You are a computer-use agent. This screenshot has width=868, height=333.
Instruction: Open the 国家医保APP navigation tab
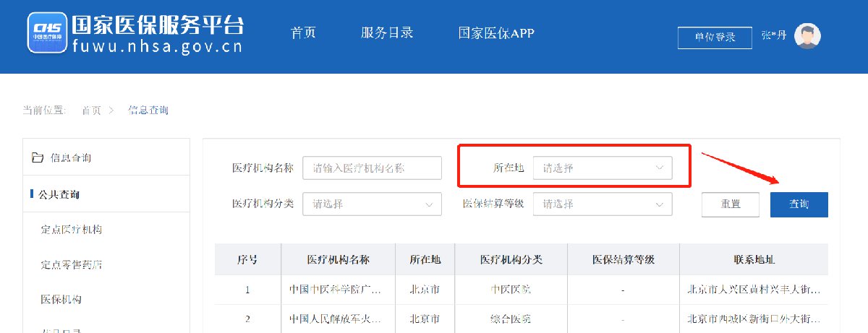click(x=496, y=33)
